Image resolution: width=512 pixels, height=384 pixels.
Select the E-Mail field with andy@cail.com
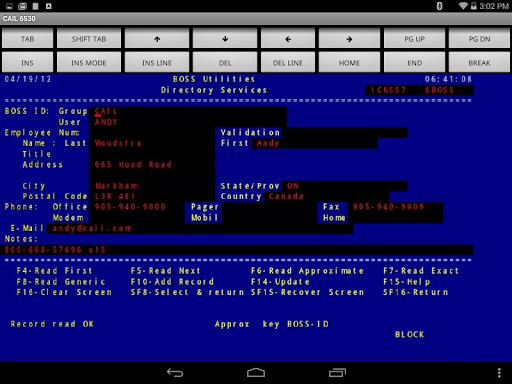point(200,228)
